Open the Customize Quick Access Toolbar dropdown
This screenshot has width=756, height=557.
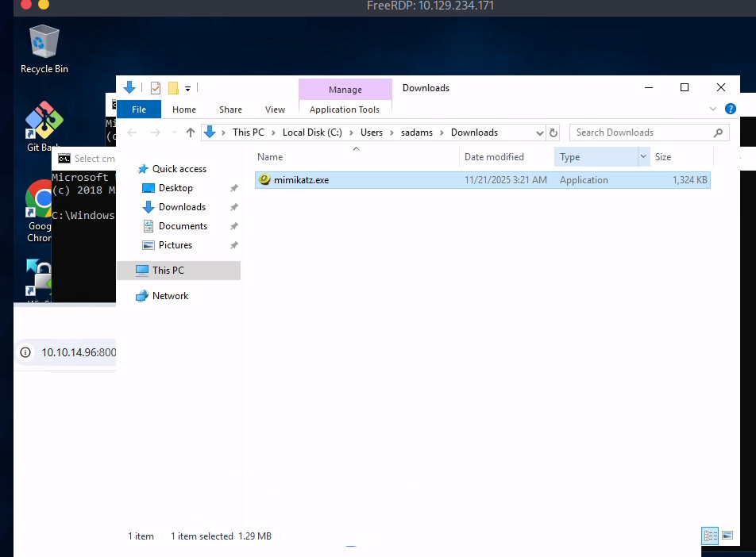(187, 88)
